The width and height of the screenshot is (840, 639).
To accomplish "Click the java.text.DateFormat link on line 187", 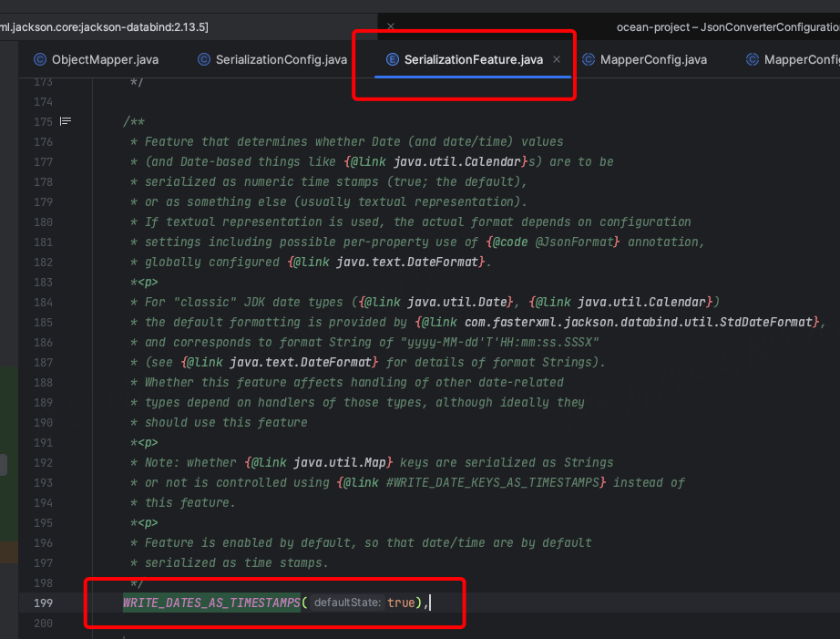I will pos(301,363).
